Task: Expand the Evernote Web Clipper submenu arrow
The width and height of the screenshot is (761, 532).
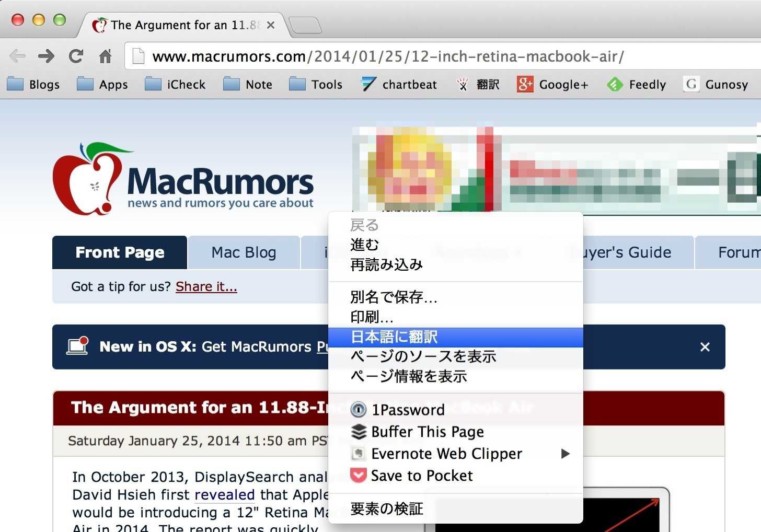Action: (x=565, y=454)
